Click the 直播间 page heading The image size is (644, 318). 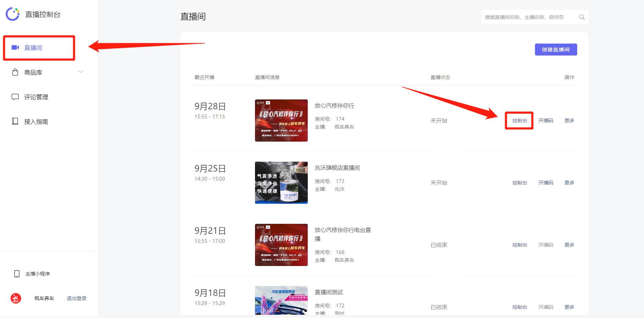193,17
